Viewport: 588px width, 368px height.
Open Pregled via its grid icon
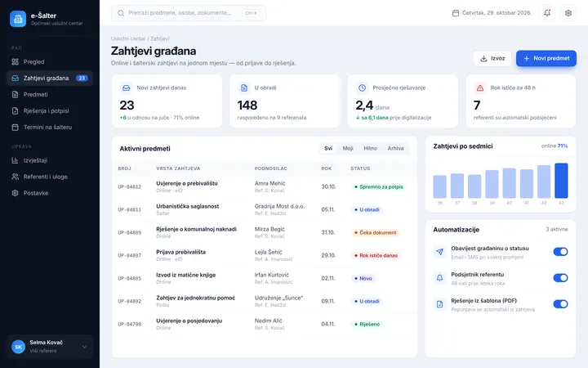[x=15, y=62]
